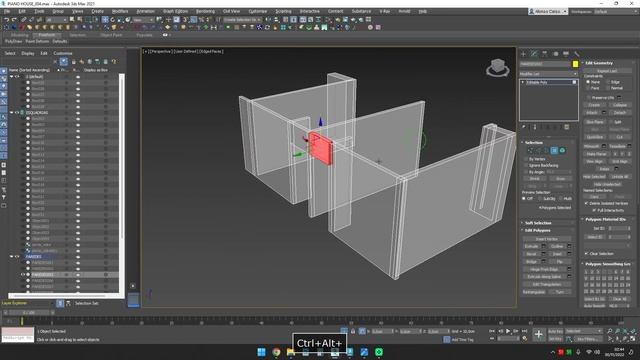
Task: Open the Modify command panel tab
Action: point(534,54)
